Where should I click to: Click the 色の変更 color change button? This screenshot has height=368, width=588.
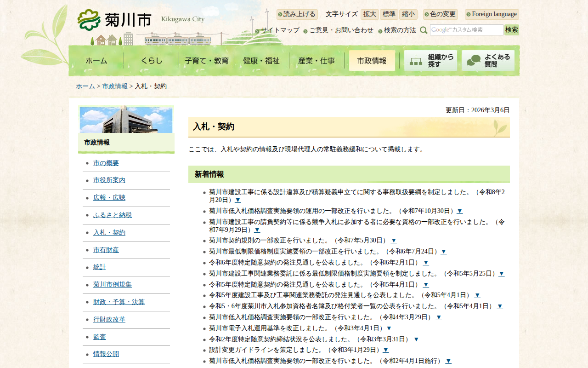(x=440, y=14)
